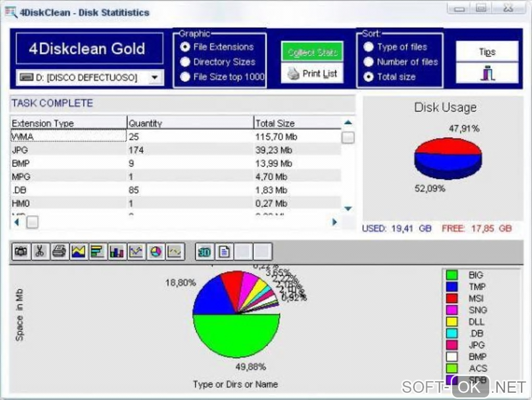
Task: Click the horizontal scroll right arrow
Action: 334,222
